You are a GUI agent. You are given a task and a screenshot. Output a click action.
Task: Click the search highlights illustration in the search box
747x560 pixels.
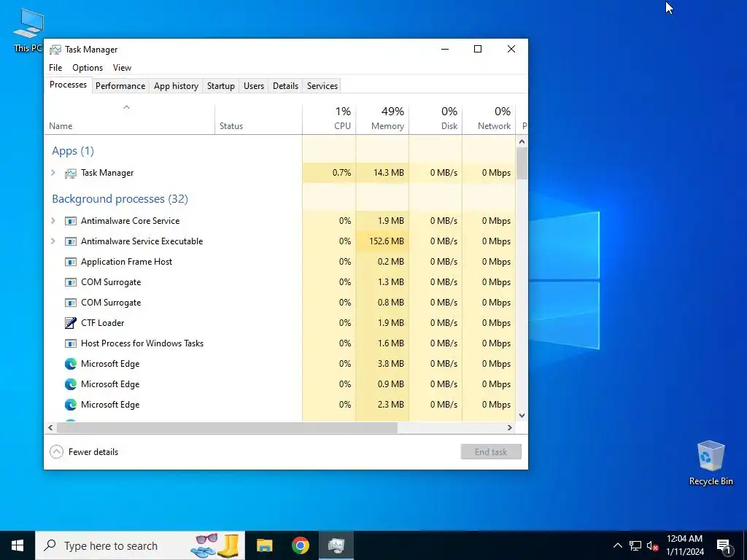pos(215,545)
